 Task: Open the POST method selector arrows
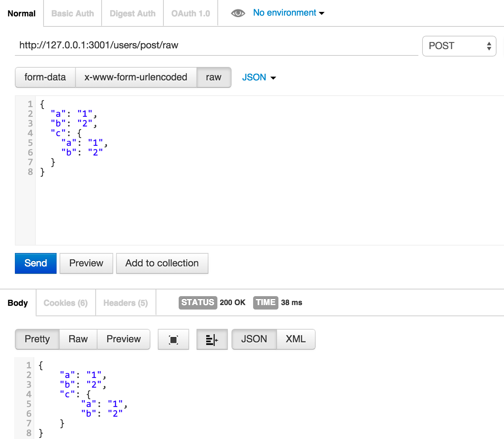[489, 46]
